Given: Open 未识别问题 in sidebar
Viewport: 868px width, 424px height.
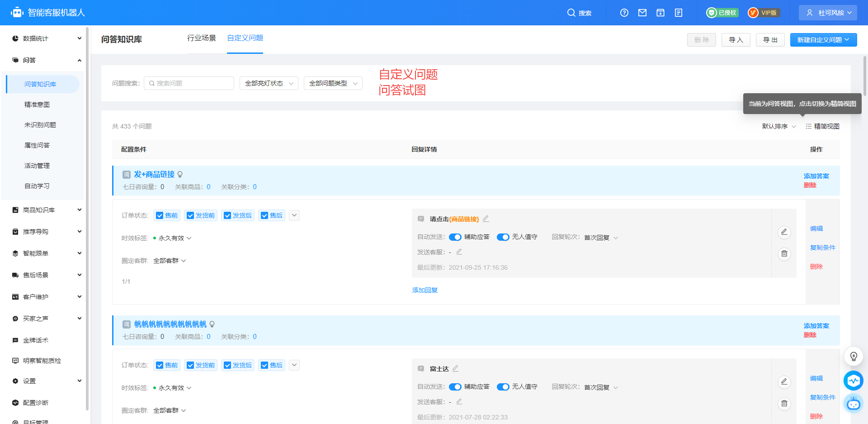Looking at the screenshot, I should pos(40,125).
